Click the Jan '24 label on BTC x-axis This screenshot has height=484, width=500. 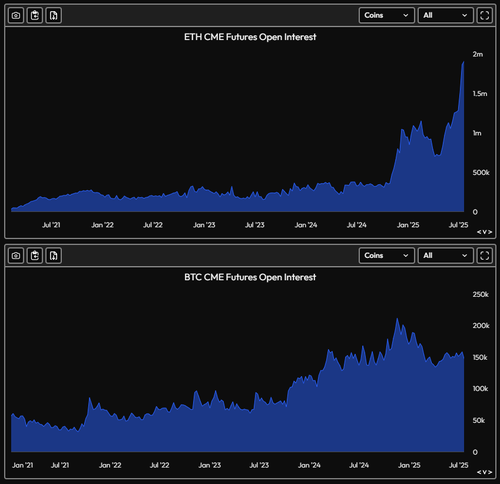pyautogui.click(x=309, y=465)
